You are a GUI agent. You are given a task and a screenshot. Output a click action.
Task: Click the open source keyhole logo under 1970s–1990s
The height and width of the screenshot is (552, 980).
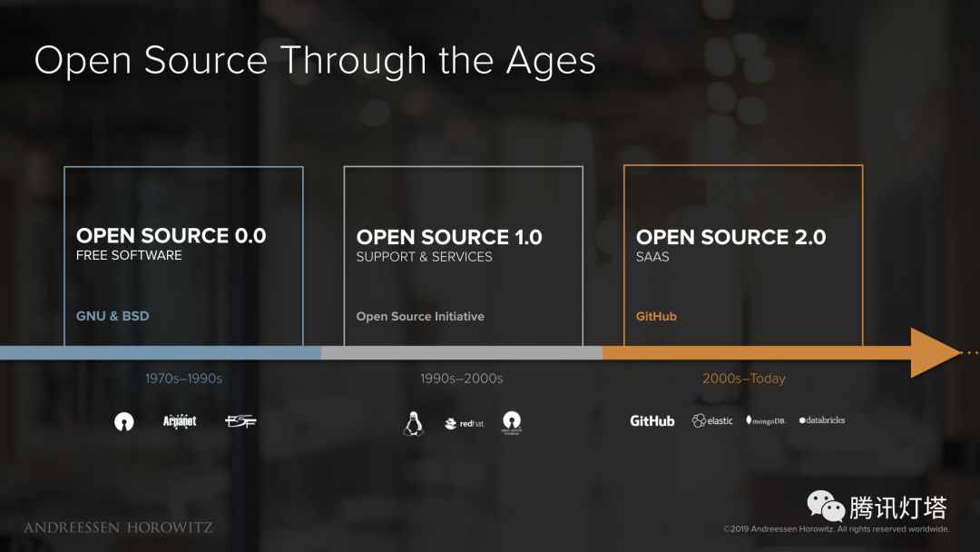pyautogui.click(x=123, y=422)
